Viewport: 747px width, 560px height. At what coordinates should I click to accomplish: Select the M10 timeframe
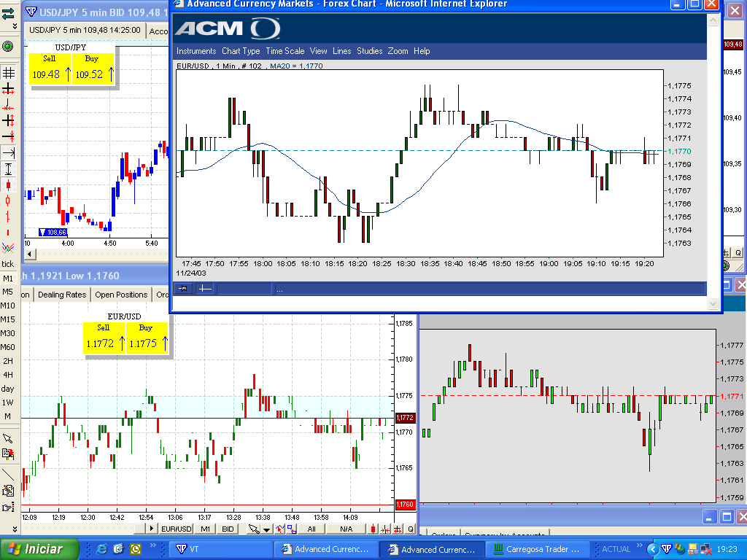tap(8, 306)
